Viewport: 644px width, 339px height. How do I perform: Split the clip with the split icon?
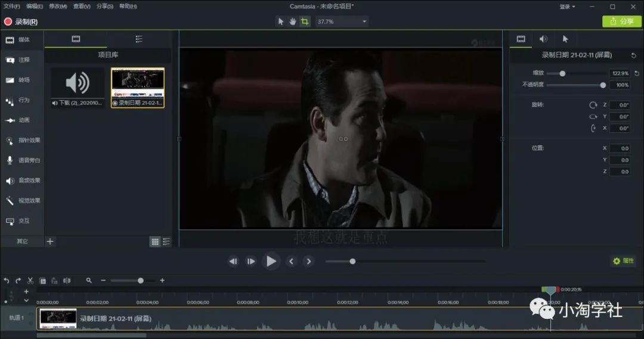pos(67,281)
